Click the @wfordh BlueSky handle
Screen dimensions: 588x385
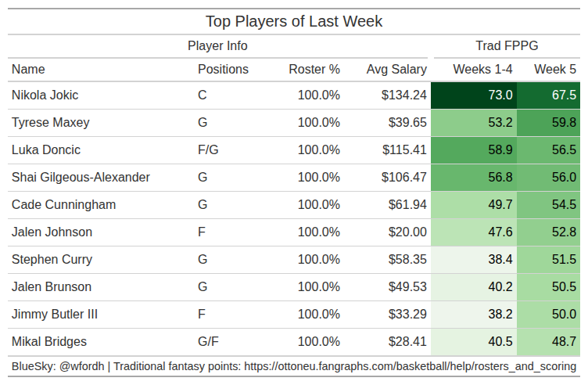77,366
